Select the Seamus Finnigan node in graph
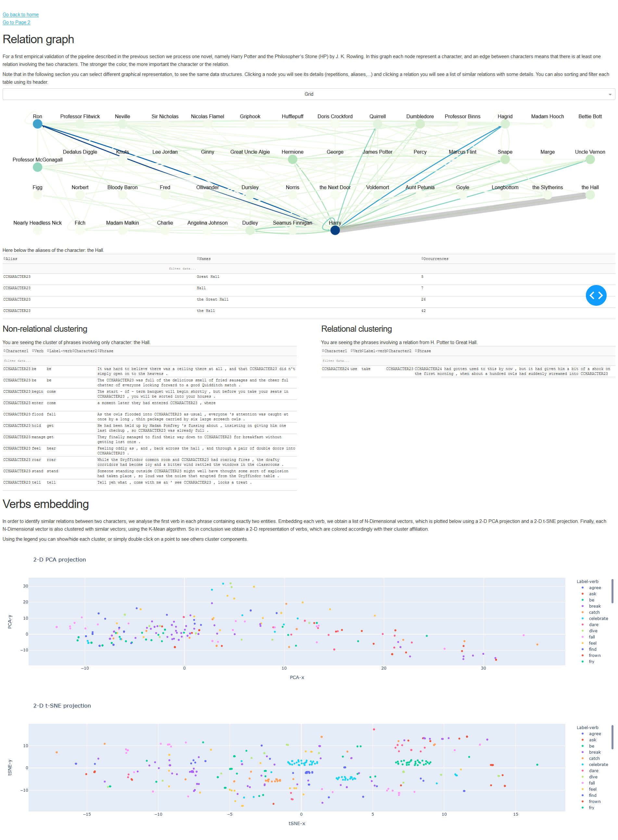Viewport: 618px width, 840px height. coord(293,231)
